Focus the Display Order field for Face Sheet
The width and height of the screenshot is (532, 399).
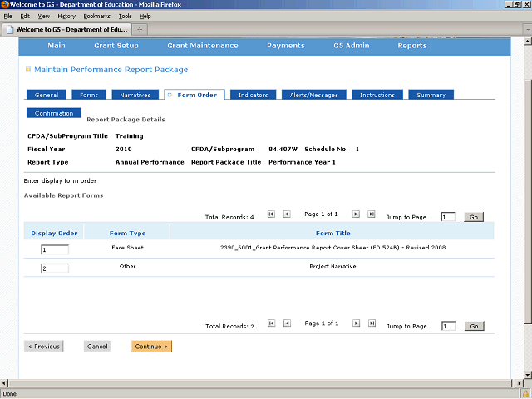[54, 249]
